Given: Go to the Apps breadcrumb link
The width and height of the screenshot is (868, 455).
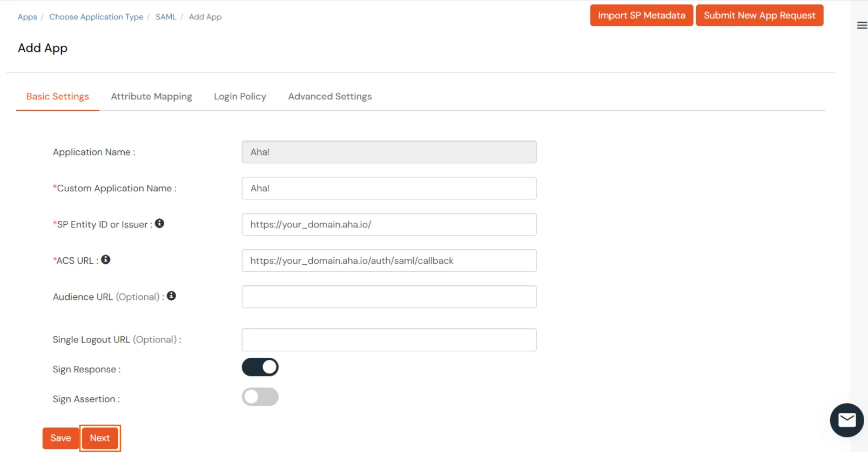Looking at the screenshot, I should tap(28, 17).
